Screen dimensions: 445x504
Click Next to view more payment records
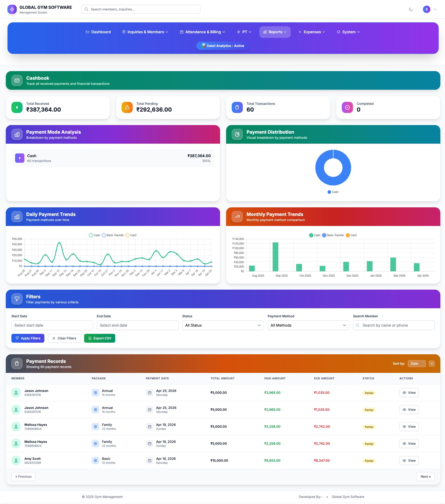click(x=425, y=476)
